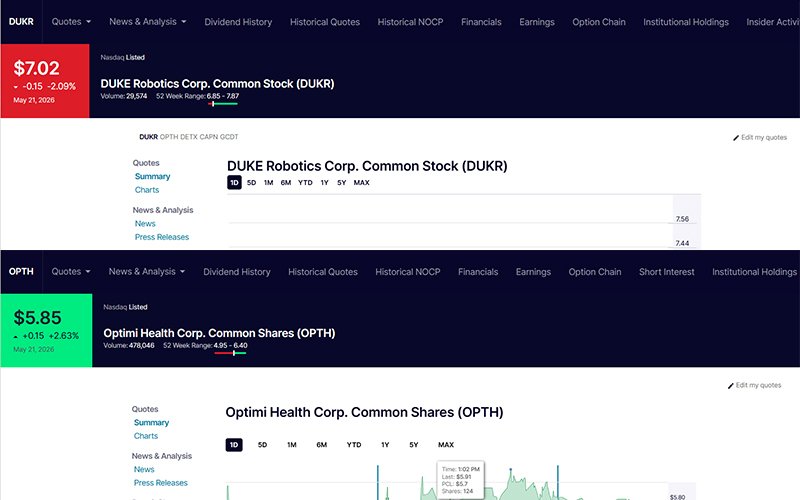Select 5D range on OPTH chart
This screenshot has height=500, width=800.
pyautogui.click(x=262, y=445)
